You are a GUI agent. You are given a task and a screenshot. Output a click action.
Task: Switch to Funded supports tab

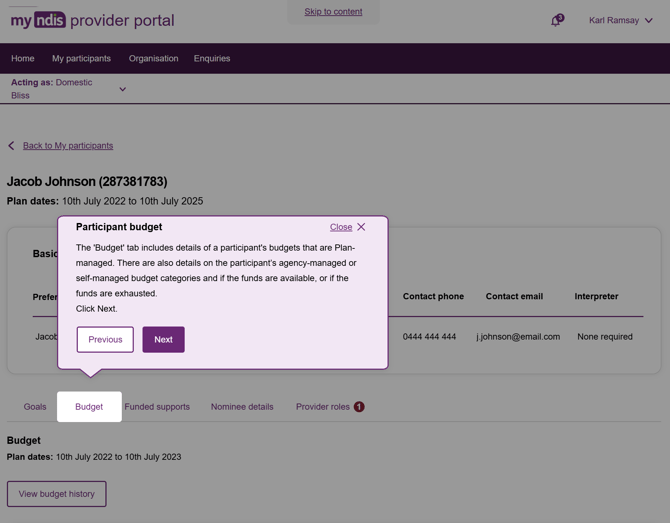[x=157, y=407]
